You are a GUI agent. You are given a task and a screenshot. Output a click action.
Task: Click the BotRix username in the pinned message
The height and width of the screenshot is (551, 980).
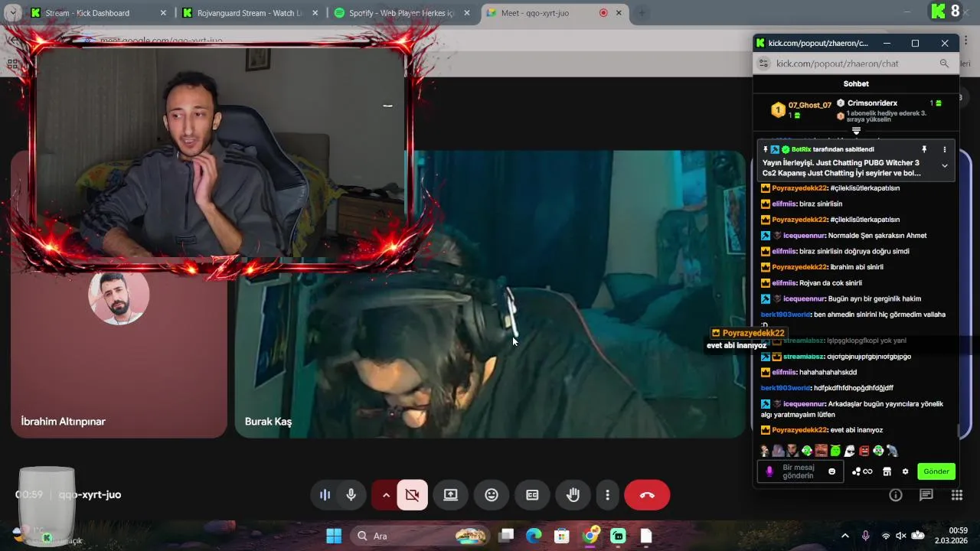pyautogui.click(x=801, y=149)
